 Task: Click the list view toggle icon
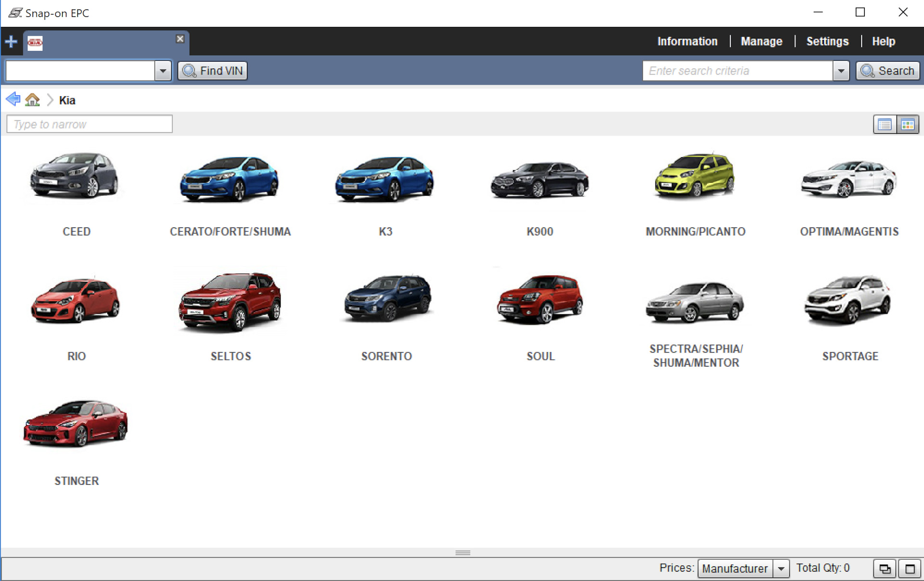(884, 123)
